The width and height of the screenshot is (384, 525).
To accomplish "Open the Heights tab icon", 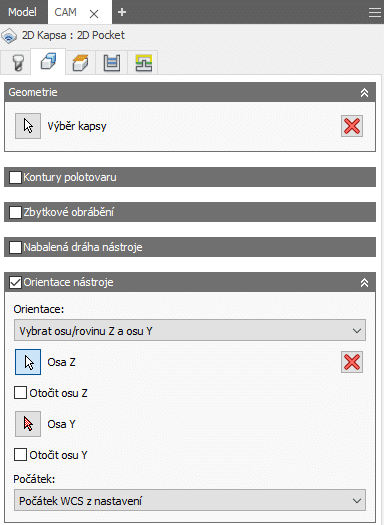I will click(80, 63).
